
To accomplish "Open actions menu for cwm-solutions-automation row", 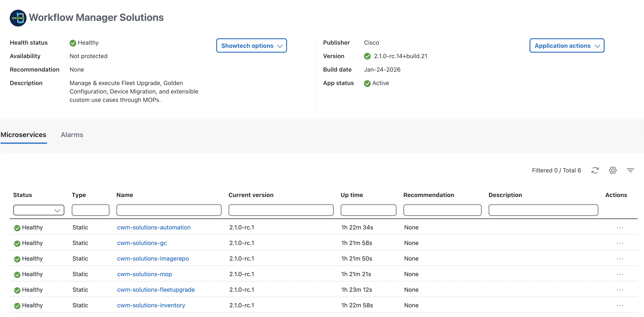I will click(x=620, y=228).
